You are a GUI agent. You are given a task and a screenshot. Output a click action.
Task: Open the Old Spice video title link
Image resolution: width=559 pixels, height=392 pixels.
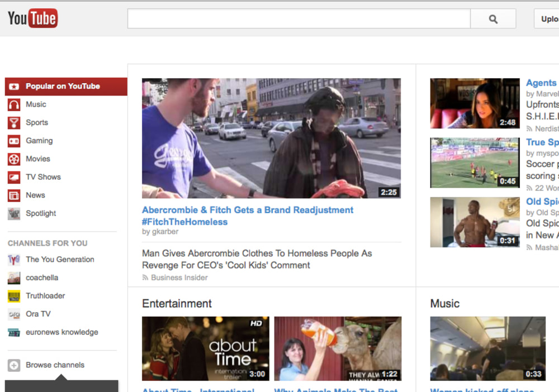542,202
